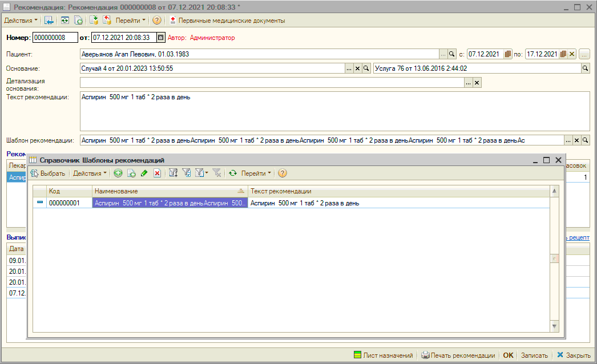
Task: Click the calendar icon next to document date
Action: tap(161, 38)
